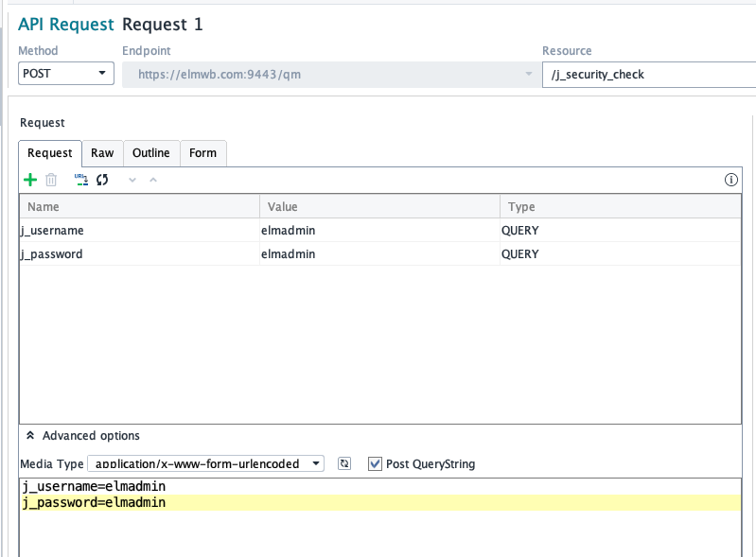The height and width of the screenshot is (557, 756).
Task: Open the Method dropdown showing POST
Action: pos(66,74)
